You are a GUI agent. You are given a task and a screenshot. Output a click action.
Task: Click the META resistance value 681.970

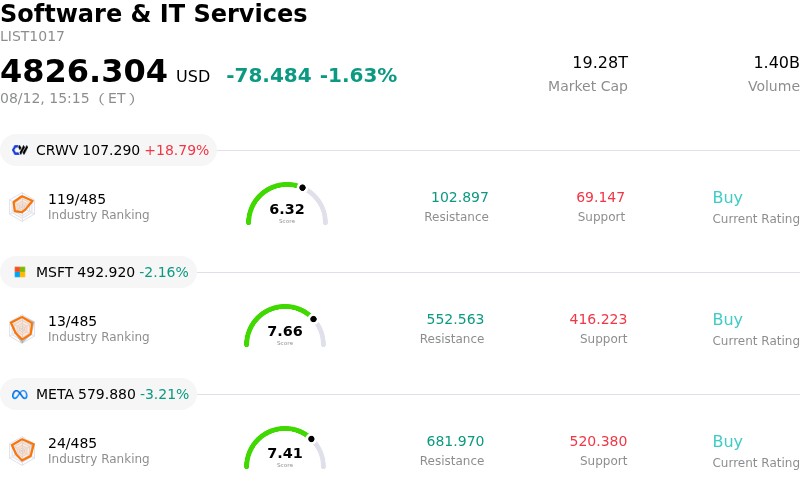(x=455, y=441)
